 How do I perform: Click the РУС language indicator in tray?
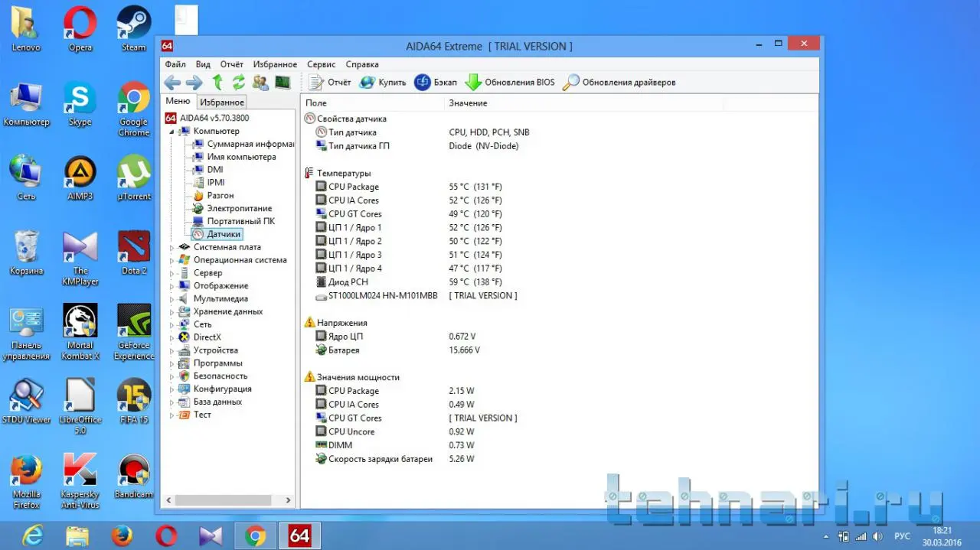click(903, 536)
